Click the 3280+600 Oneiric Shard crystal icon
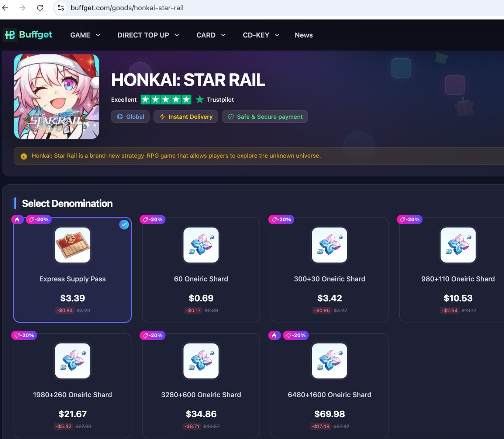The image size is (504, 439). click(x=201, y=361)
